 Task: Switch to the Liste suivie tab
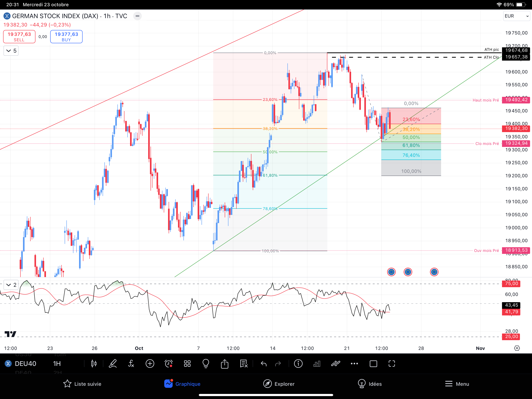[82, 384]
